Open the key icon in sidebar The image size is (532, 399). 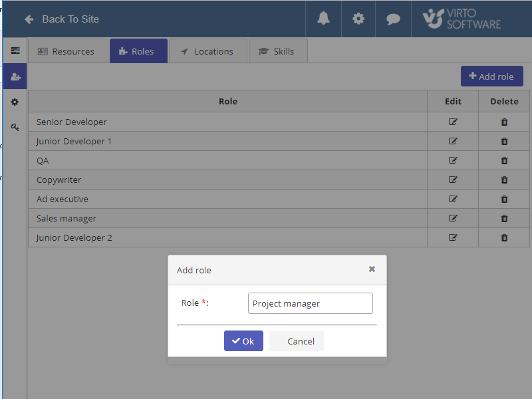coord(15,127)
